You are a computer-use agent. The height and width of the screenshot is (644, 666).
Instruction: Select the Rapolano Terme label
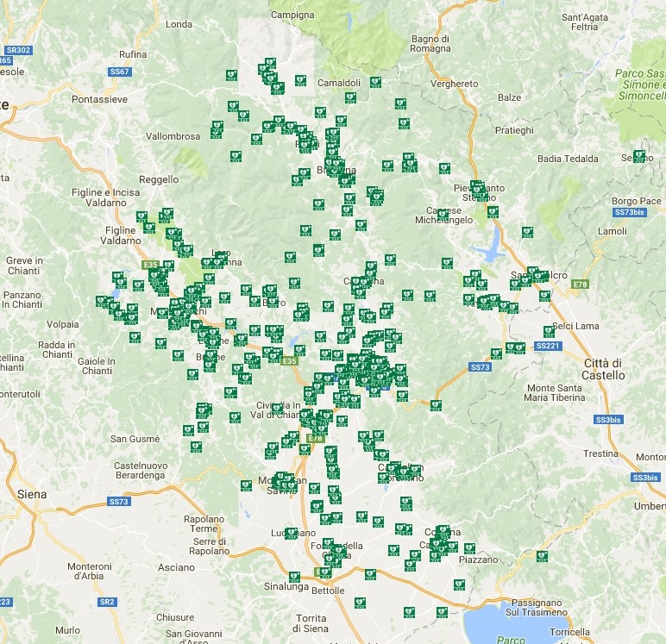(x=204, y=524)
